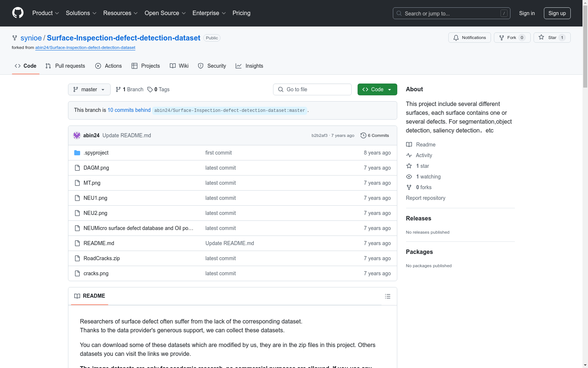Click the Sign up button
Image resolution: width=588 pixels, height=368 pixels.
coord(557,13)
